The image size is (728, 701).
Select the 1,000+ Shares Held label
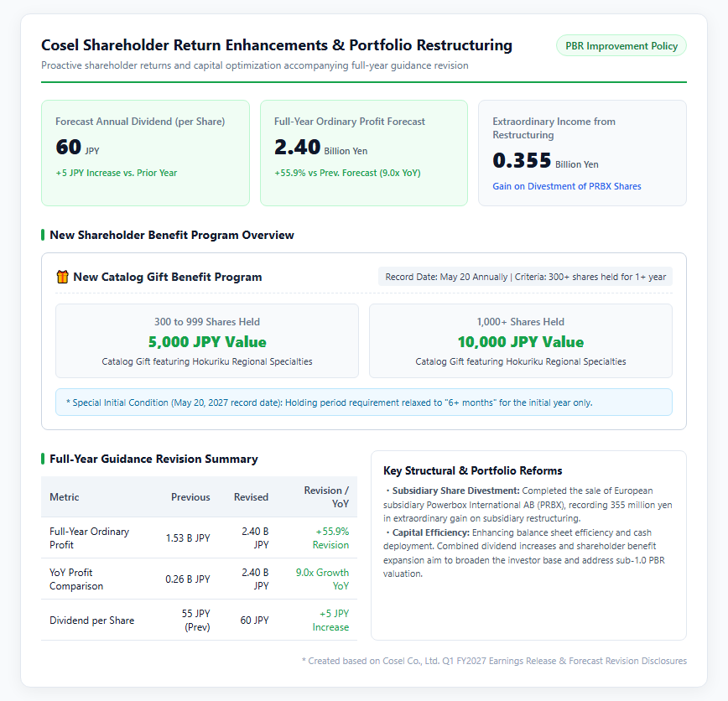[x=521, y=322]
